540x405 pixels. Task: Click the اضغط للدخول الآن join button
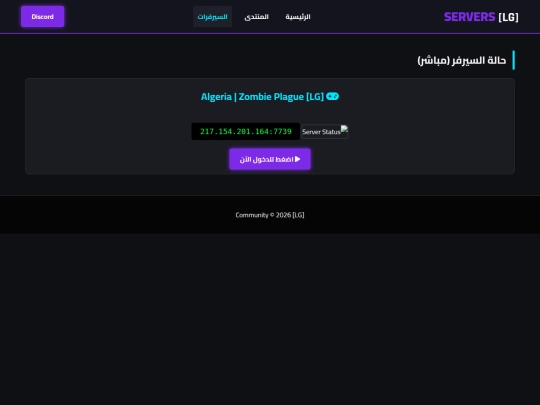click(x=270, y=159)
